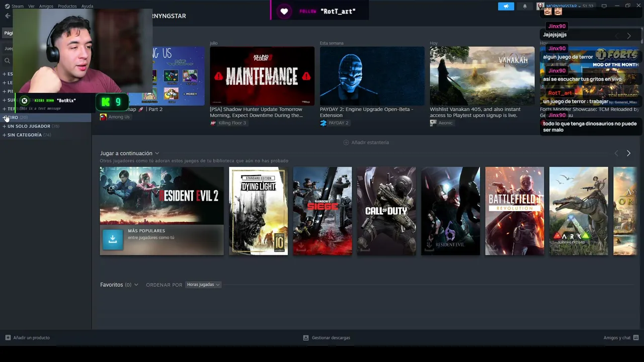Open the Killing Floor 3 Maintenance news thumbnail

(x=262, y=76)
